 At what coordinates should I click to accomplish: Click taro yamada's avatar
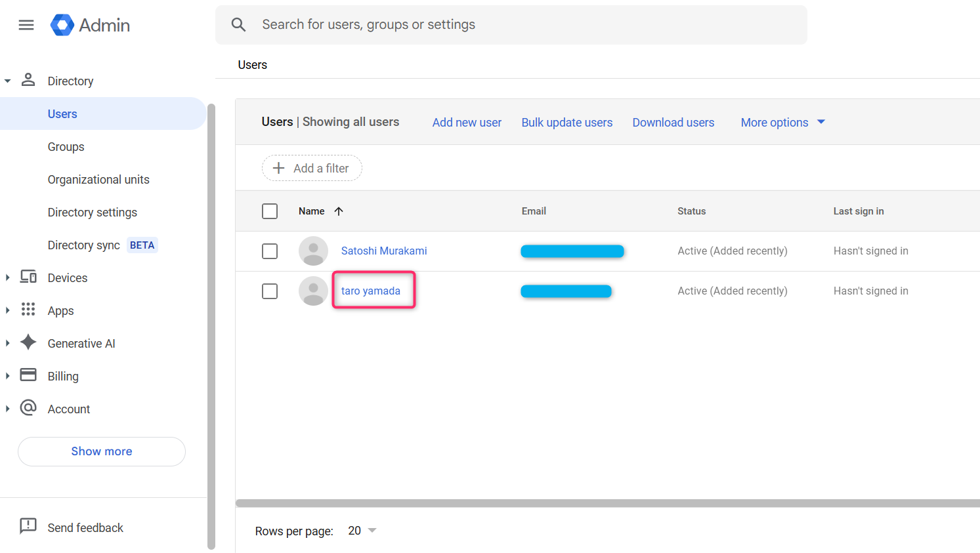pos(313,291)
